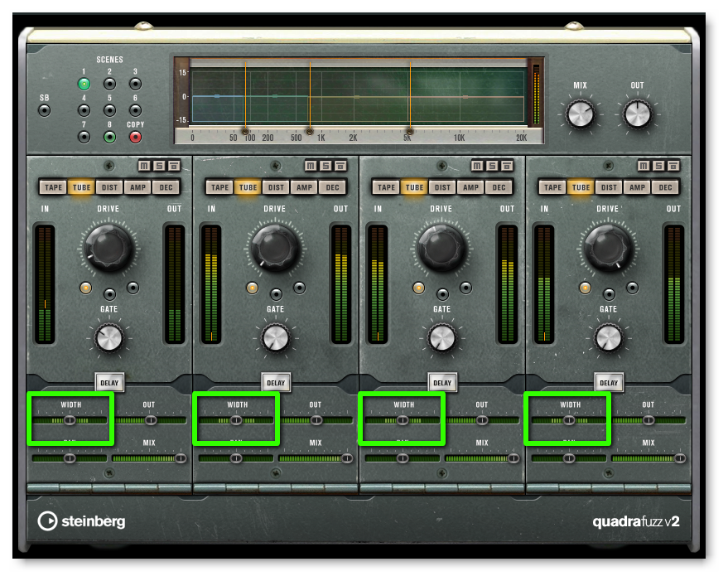Screen dimensions: 728x581
Task: Open the DELAY section of the low band
Action: click(109, 383)
